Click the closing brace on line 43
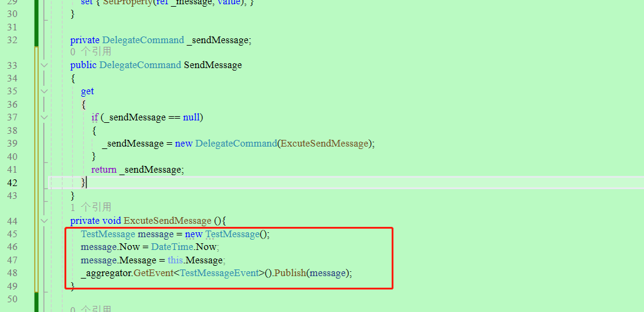644x312 pixels. 73,195
